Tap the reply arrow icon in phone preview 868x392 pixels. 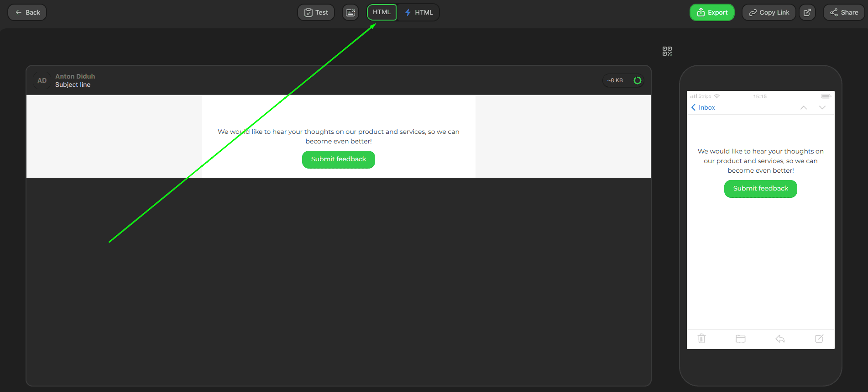point(780,339)
